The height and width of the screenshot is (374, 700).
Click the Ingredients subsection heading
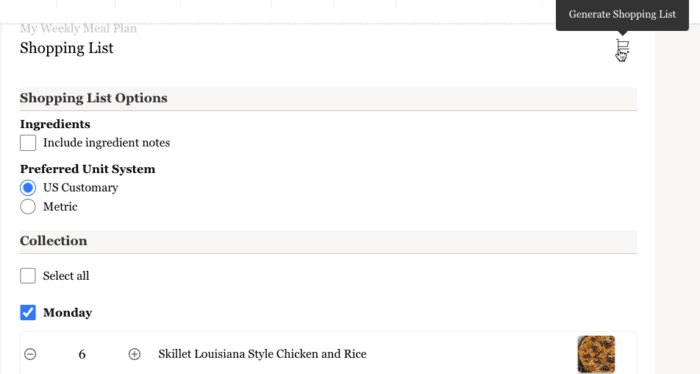(55, 124)
